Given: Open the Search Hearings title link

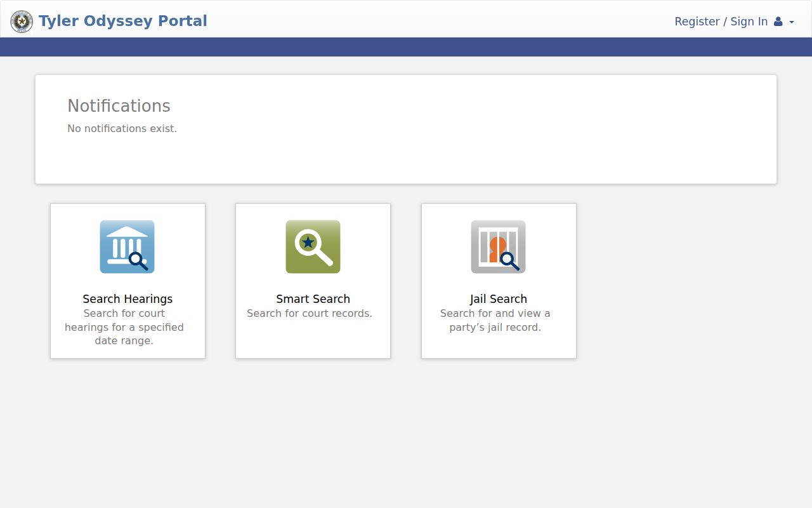Looking at the screenshot, I should (x=128, y=299).
